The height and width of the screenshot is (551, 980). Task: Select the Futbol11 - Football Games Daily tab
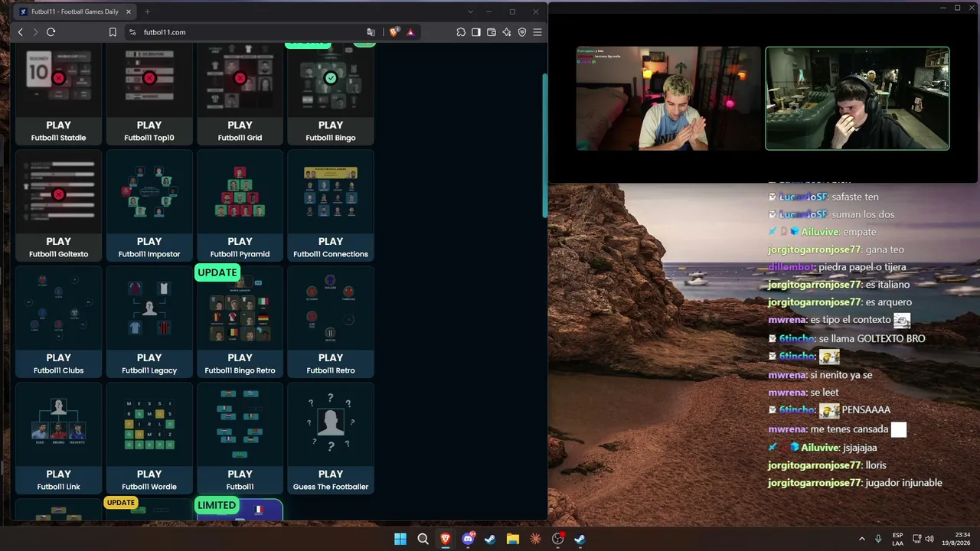[75, 11]
